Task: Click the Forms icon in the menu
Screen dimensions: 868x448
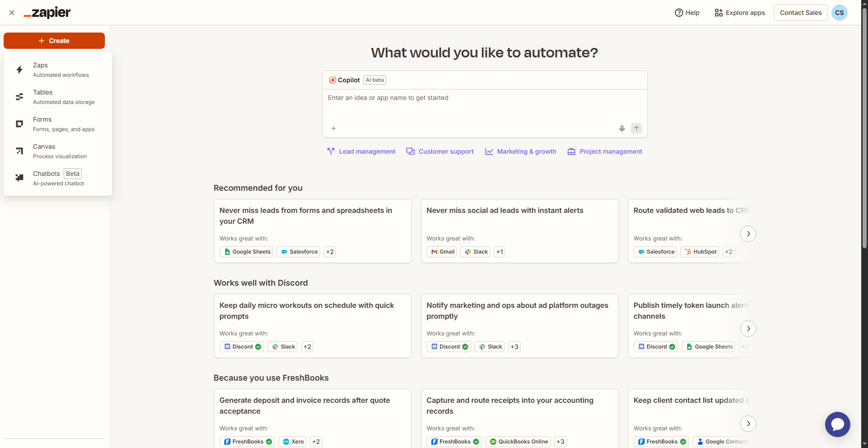Action: (x=19, y=124)
